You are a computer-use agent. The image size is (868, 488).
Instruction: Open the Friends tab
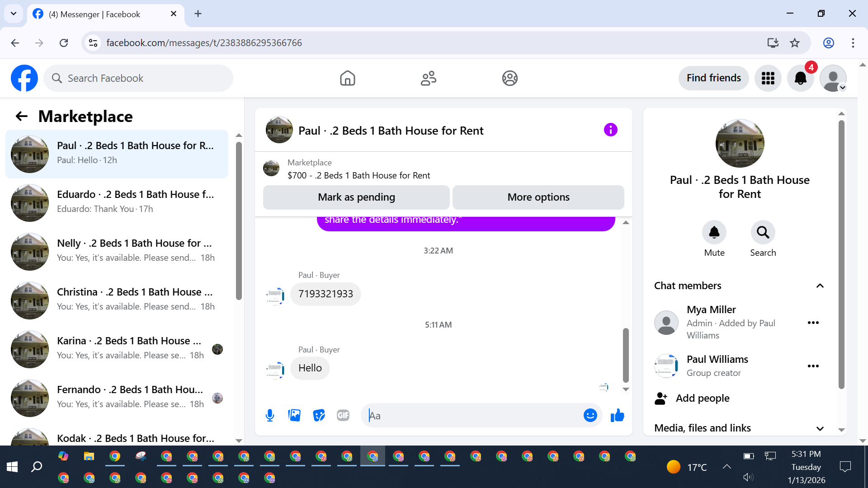(x=428, y=78)
